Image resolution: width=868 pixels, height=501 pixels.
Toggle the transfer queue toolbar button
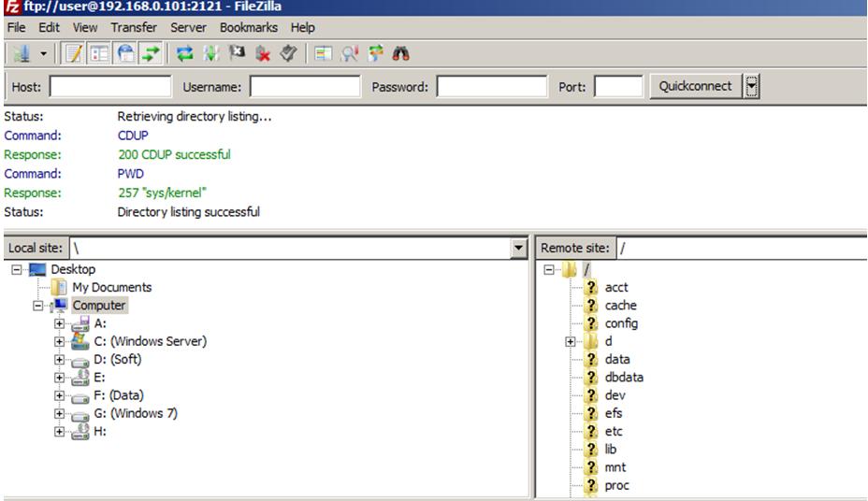(x=150, y=53)
